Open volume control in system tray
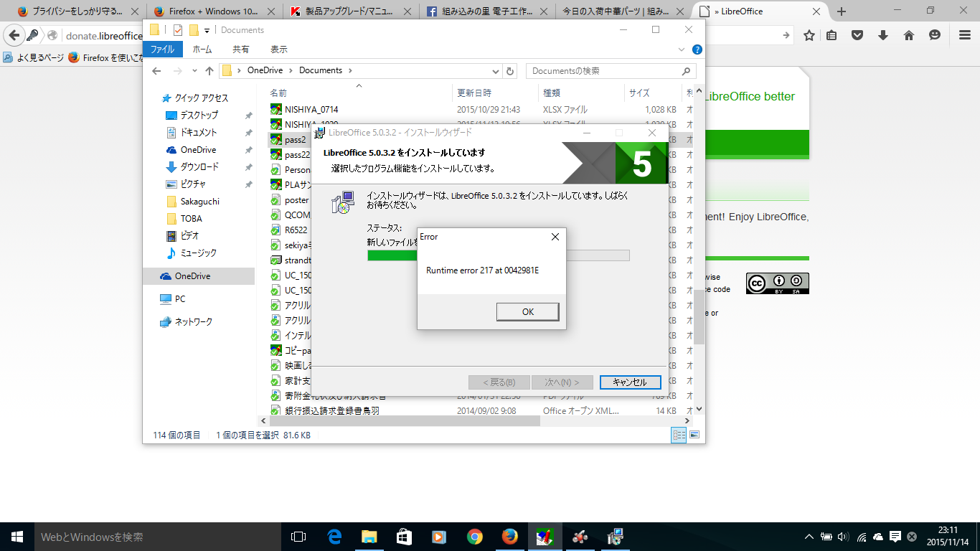 pyautogui.click(x=843, y=537)
